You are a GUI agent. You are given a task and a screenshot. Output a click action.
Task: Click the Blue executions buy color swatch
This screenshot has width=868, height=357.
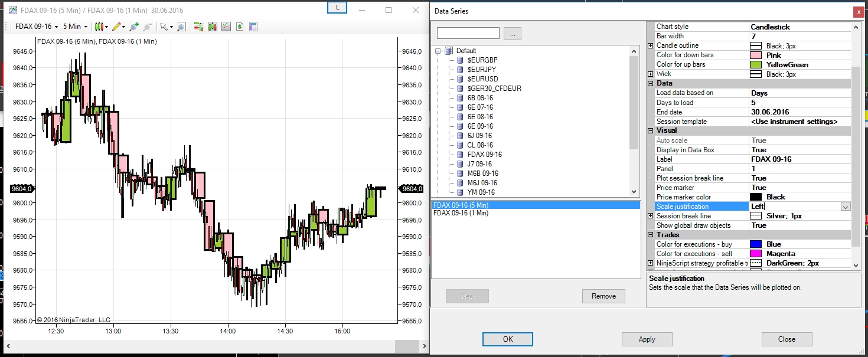pyautogui.click(x=756, y=244)
